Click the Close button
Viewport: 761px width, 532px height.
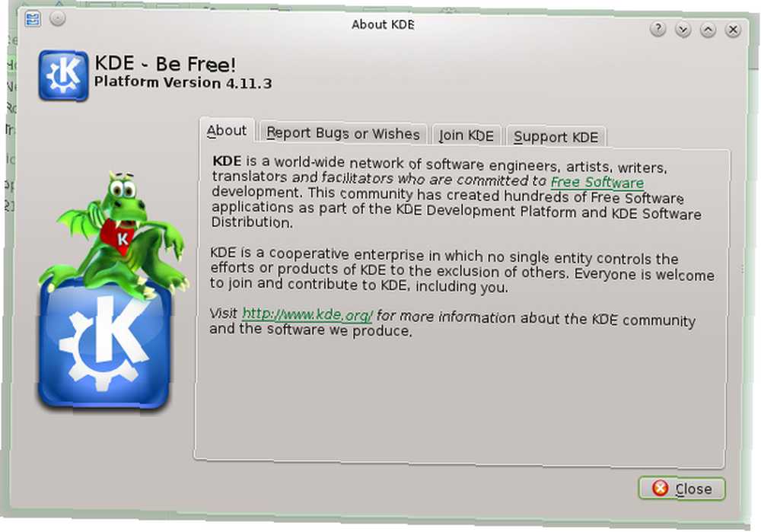click(x=681, y=489)
